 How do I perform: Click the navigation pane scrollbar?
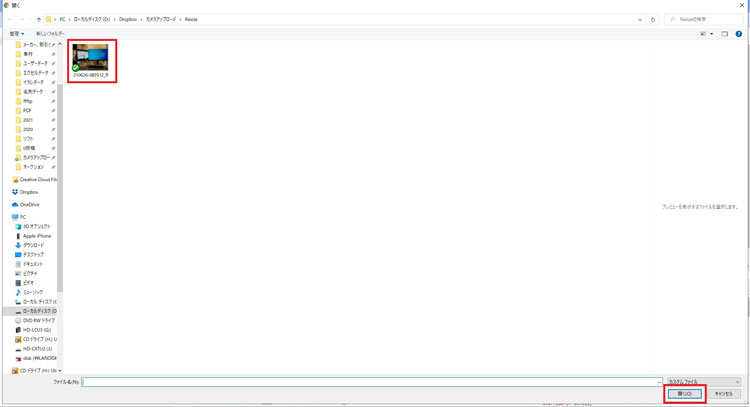pyautogui.click(x=60, y=187)
